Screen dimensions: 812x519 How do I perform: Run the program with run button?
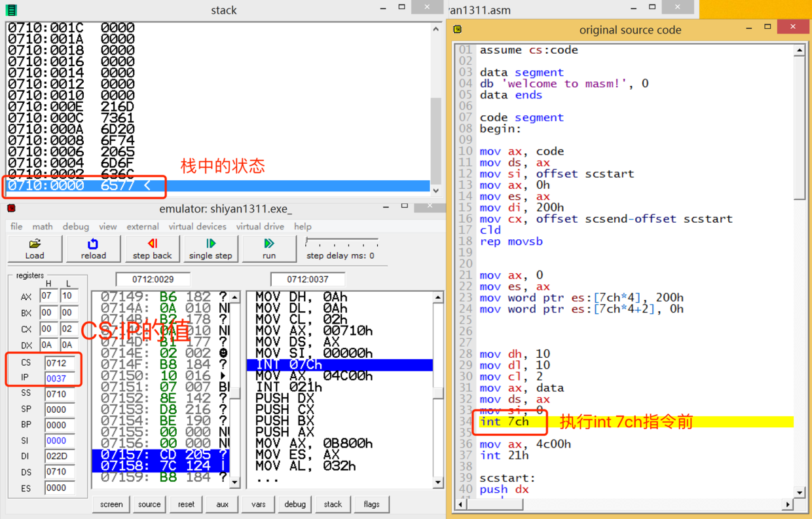268,248
